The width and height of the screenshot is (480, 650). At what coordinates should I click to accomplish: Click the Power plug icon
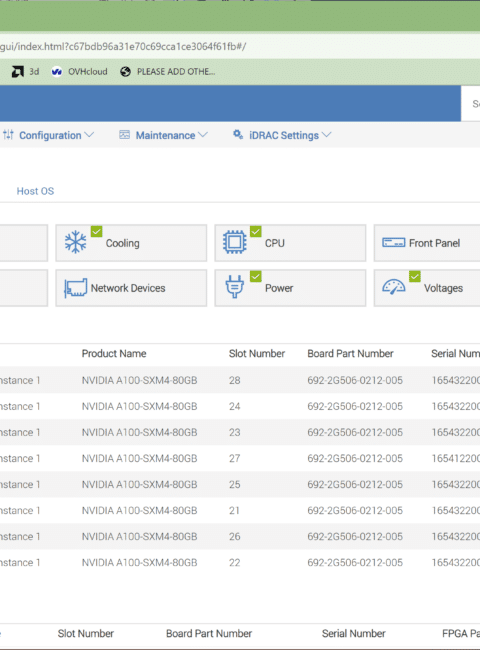click(x=235, y=287)
